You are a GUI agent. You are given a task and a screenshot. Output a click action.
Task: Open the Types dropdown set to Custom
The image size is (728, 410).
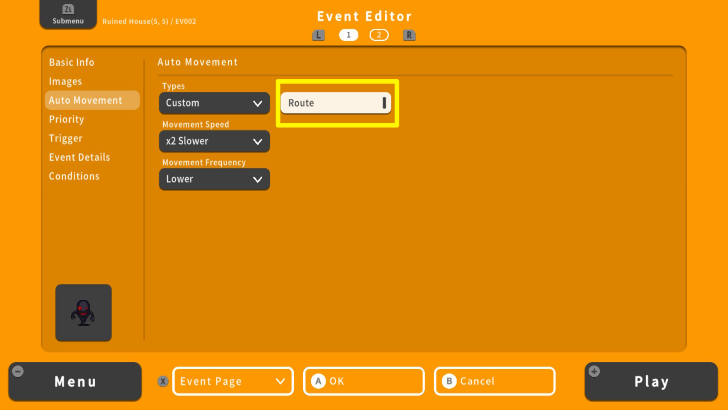tap(214, 103)
